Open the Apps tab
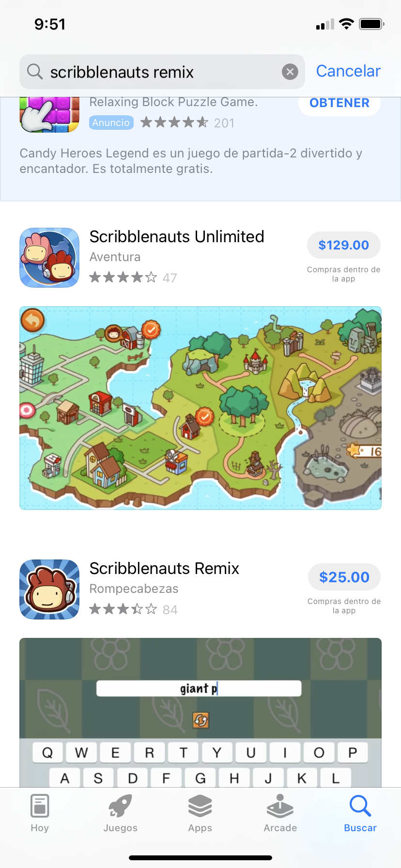Screen dimensions: 401x868 [200, 814]
